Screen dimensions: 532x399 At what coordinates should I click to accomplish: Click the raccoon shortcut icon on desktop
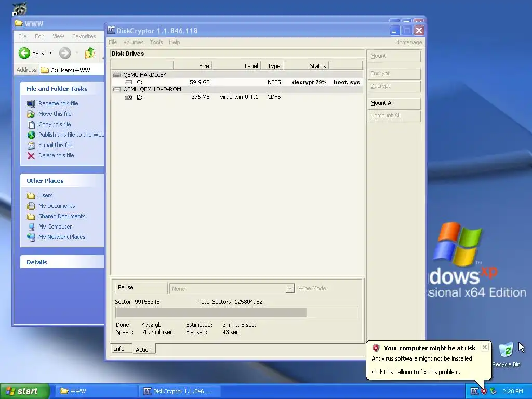[20, 8]
